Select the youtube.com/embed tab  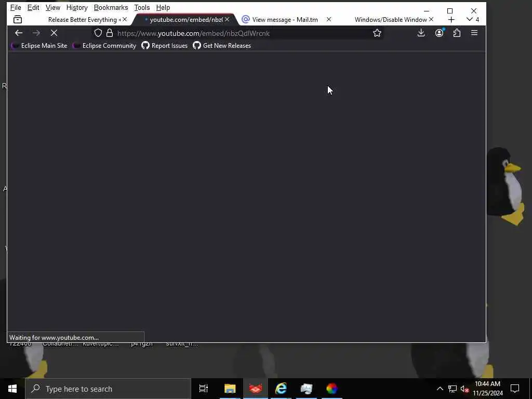click(x=186, y=20)
